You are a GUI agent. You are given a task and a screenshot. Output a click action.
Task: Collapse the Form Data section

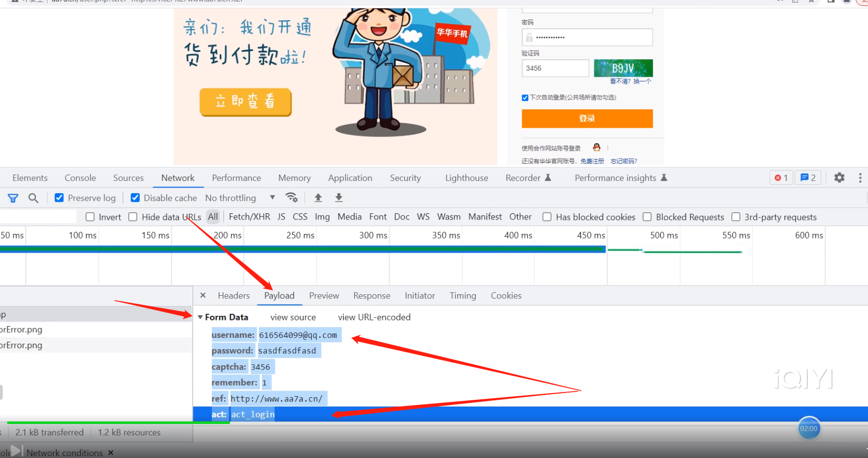(200, 317)
